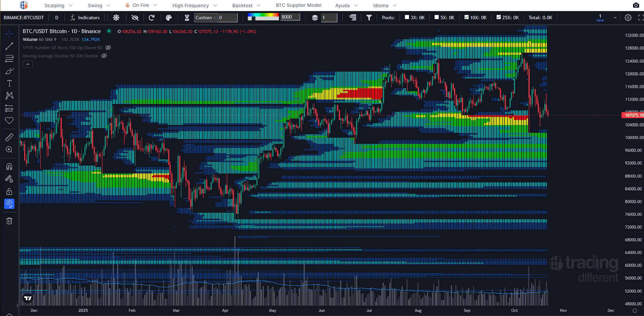The width and height of the screenshot is (644, 316).
Task: Open the price scale settings gear
Action: point(635,311)
